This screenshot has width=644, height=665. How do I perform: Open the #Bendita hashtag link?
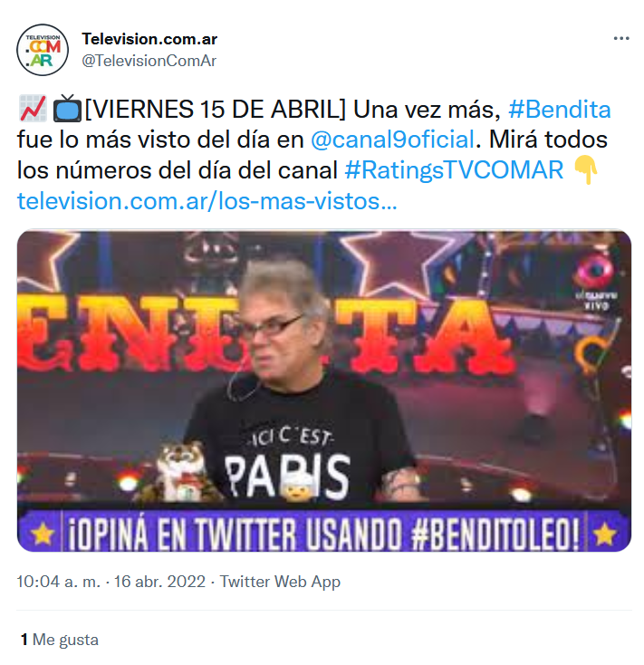pyautogui.click(x=559, y=110)
